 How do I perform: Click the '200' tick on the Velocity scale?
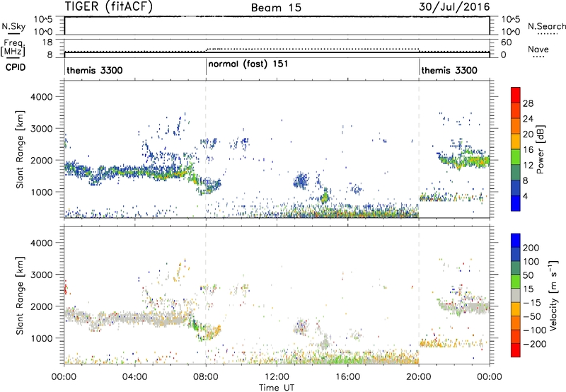531,248
